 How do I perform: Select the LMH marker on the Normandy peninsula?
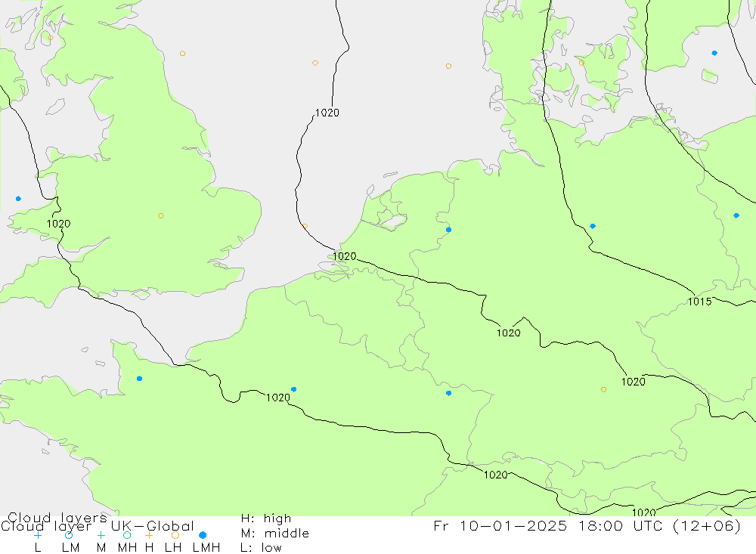(139, 379)
